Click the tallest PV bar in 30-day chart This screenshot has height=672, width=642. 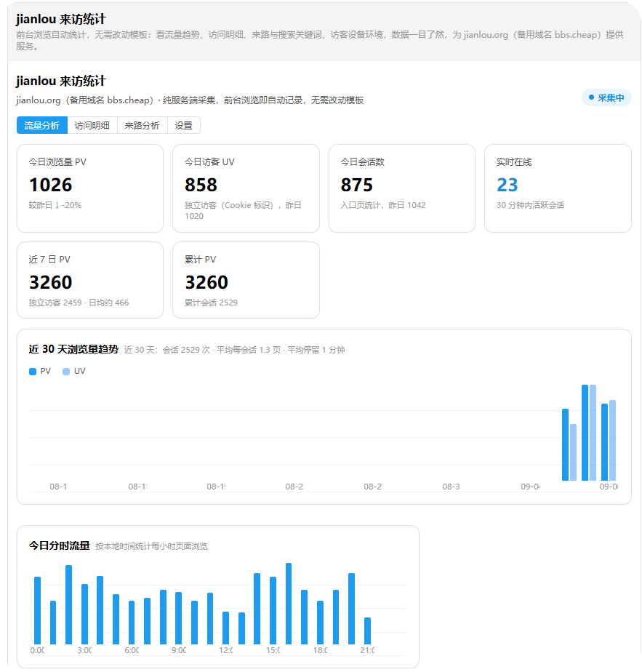585,433
